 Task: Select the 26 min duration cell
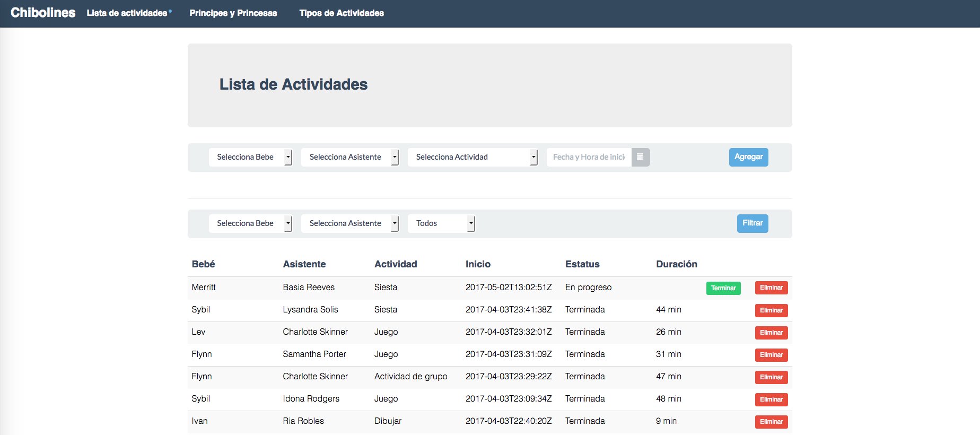pos(669,332)
